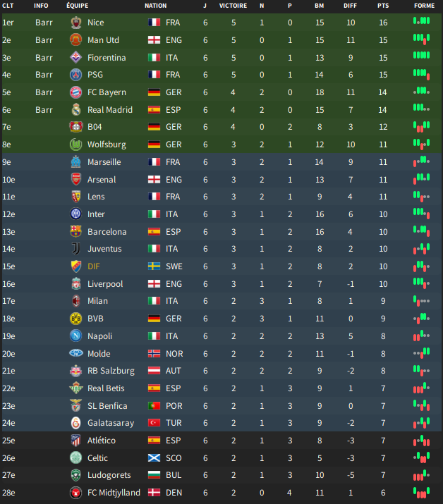This screenshot has width=443, height=504.
Task: Open the FC Midtjylland team link
Action: click(114, 493)
